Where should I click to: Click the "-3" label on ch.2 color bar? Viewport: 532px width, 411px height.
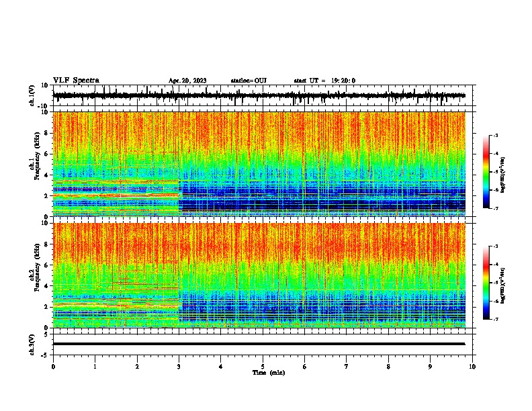pyautogui.click(x=496, y=246)
